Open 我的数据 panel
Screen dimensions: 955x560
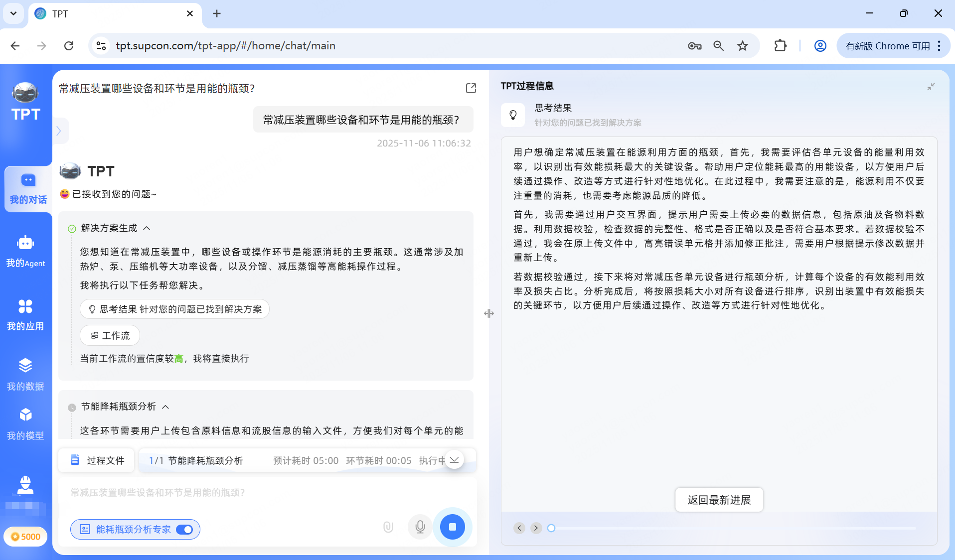[x=26, y=374]
